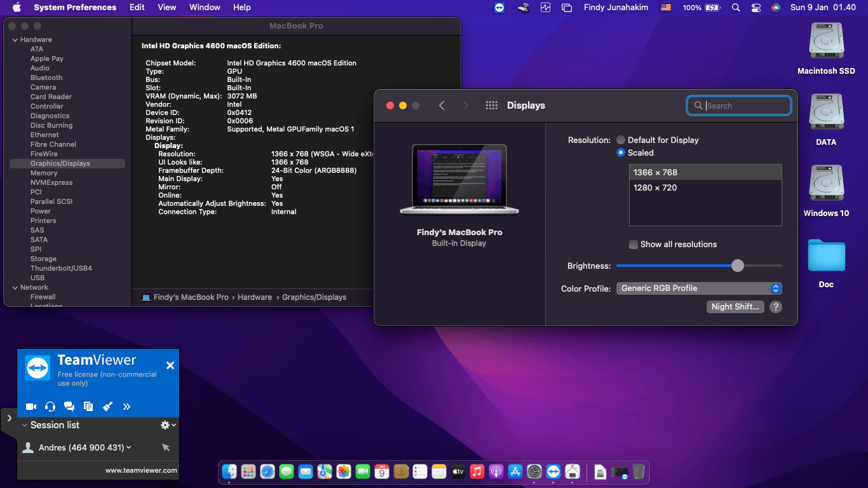Select Default for Display radio button
The width and height of the screenshot is (868, 488).
(x=621, y=140)
